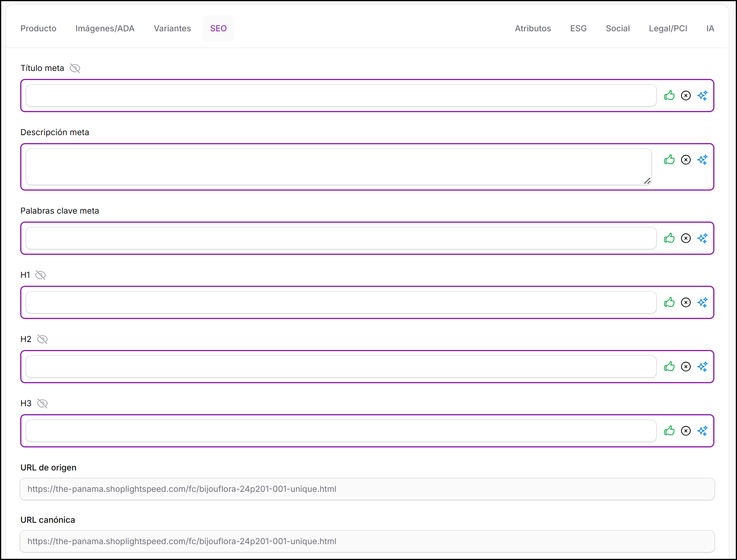
Task: Click thumbs-up icon for Título meta
Action: coord(669,96)
